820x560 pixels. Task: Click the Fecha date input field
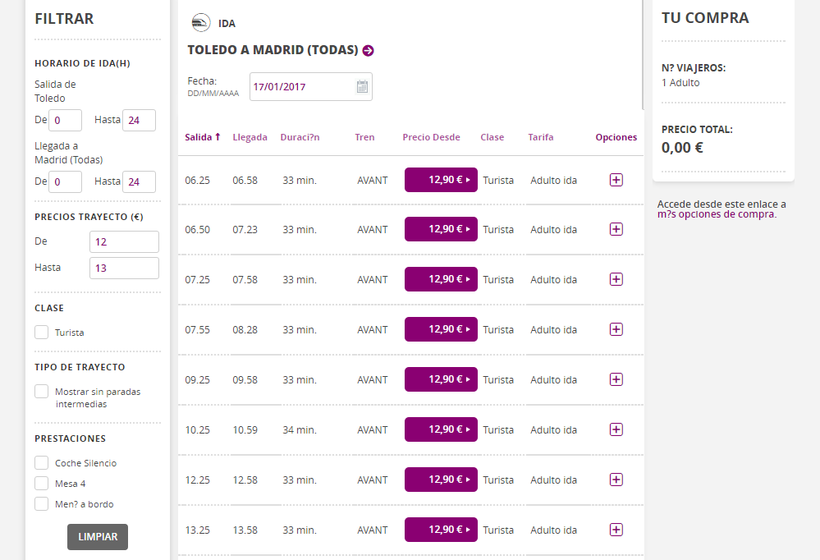(x=301, y=87)
